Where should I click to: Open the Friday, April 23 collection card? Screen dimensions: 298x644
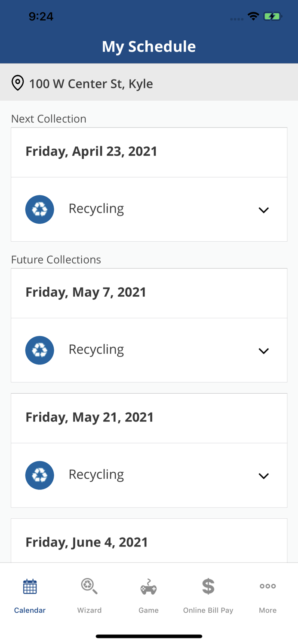tap(149, 152)
